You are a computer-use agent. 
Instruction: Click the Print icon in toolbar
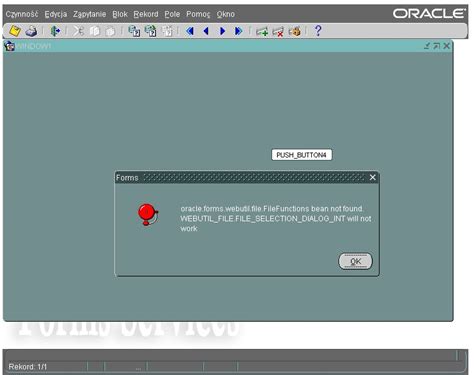coord(31,31)
